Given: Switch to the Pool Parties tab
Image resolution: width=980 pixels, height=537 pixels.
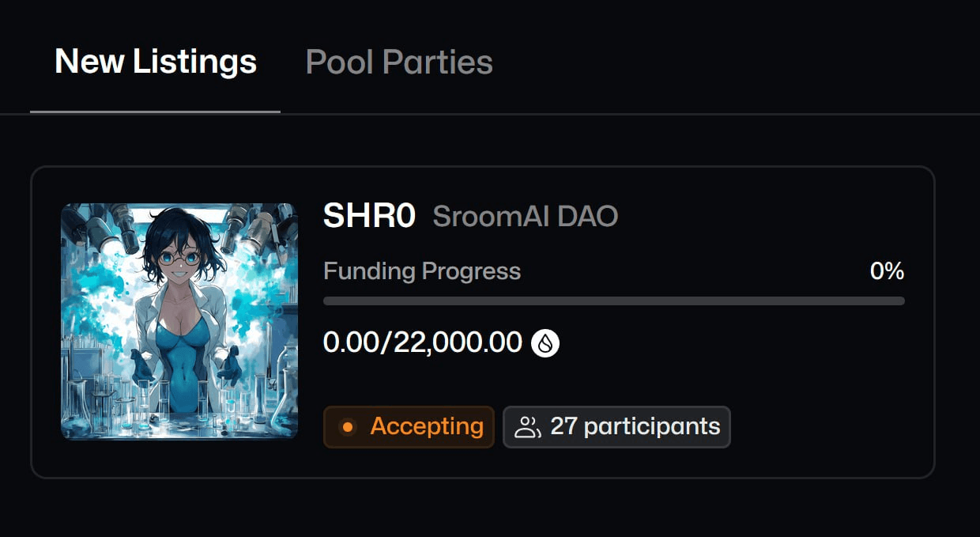Looking at the screenshot, I should [x=399, y=62].
